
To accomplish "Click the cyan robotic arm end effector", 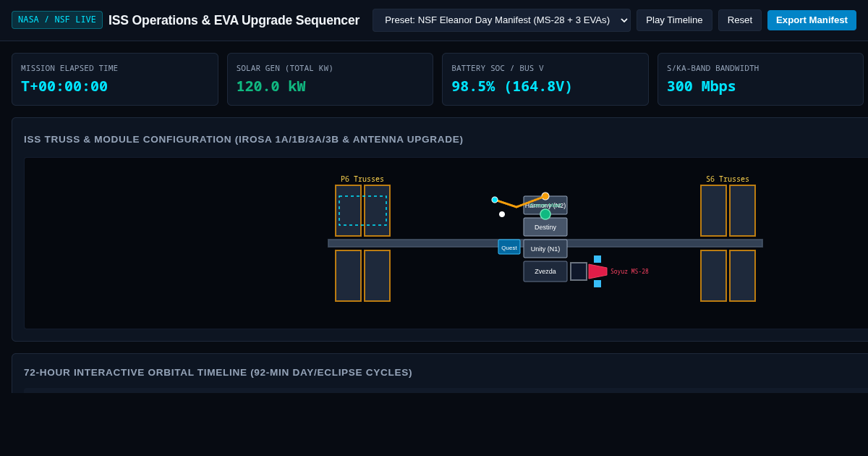I will [495, 200].
